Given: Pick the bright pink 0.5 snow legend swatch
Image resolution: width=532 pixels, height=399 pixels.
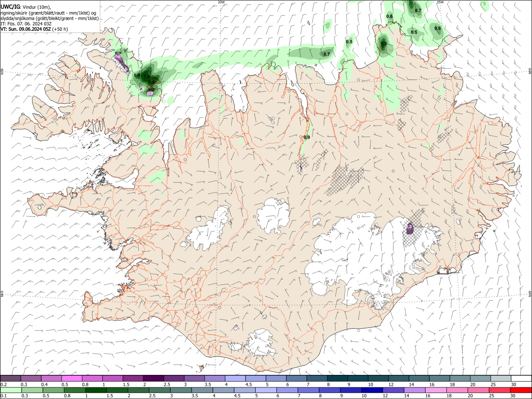Looking at the screenshot, I should coord(72,379).
